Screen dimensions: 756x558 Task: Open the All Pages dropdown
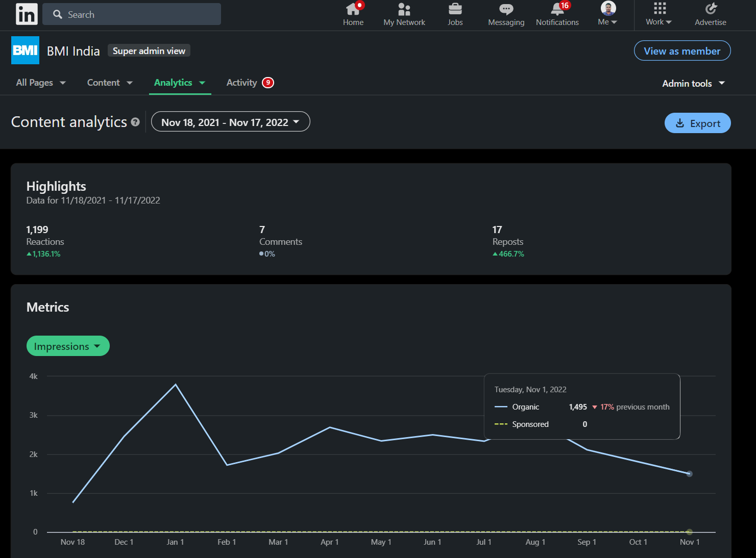click(x=41, y=83)
